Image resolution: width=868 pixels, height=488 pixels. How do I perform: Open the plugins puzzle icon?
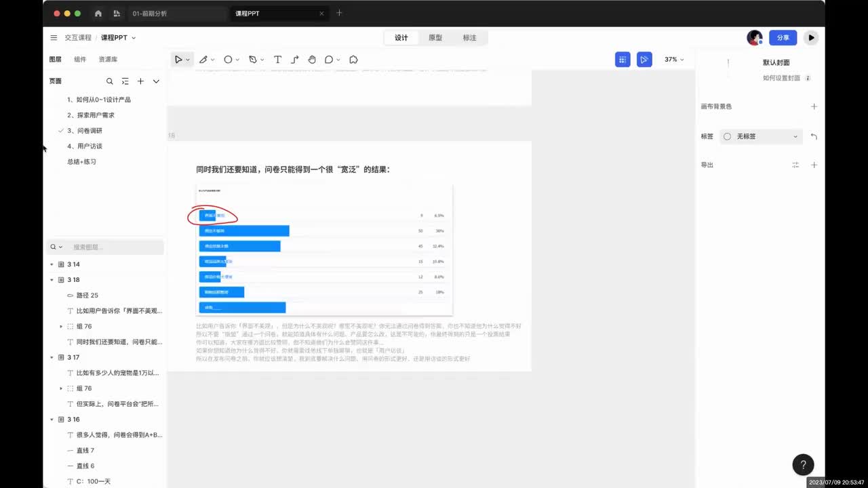(353, 60)
